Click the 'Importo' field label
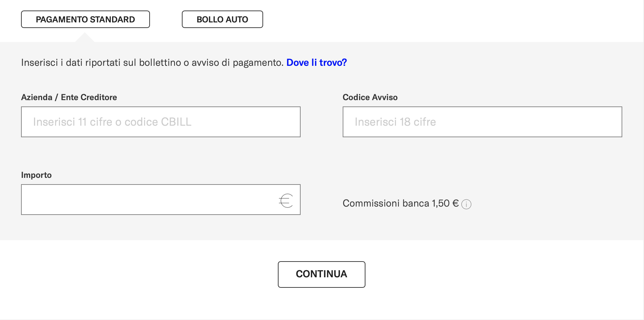644x320 pixels. [36, 175]
